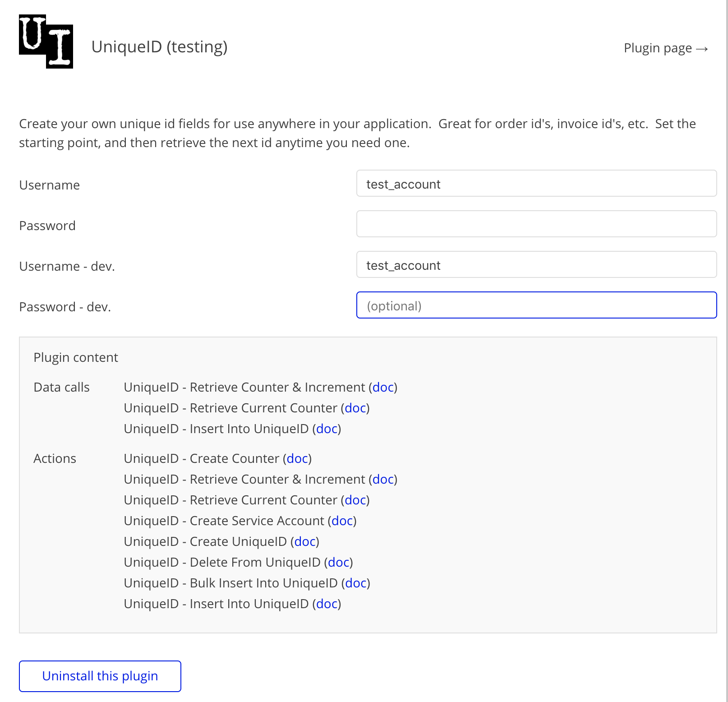Image resolution: width=728 pixels, height=702 pixels.
Task: Open doc link for Bulk Insert Into UniqueID
Action: [356, 583]
